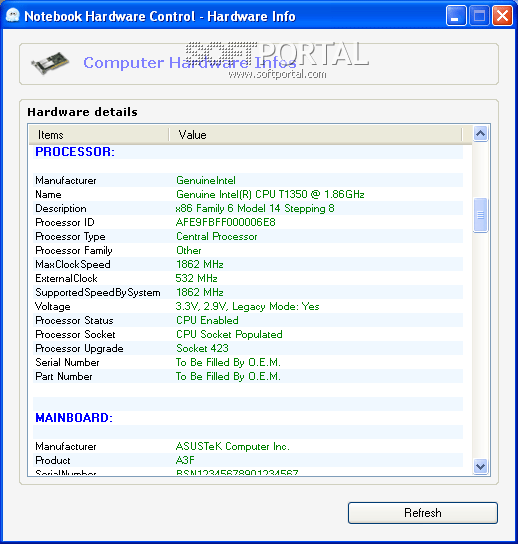Click the 3.3V, 2.9V, Legacy Mode value
Screen dimensions: 518x544
coord(247,306)
